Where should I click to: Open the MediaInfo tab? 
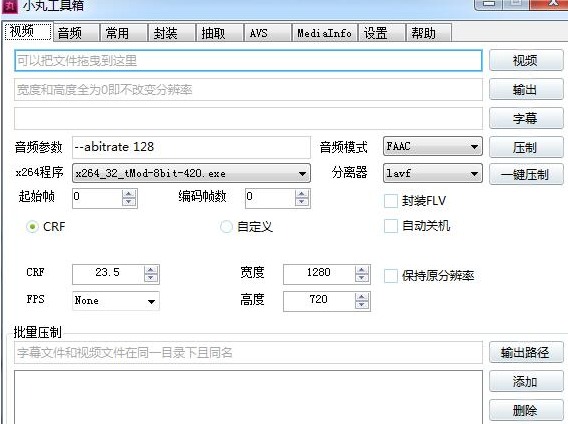325,33
